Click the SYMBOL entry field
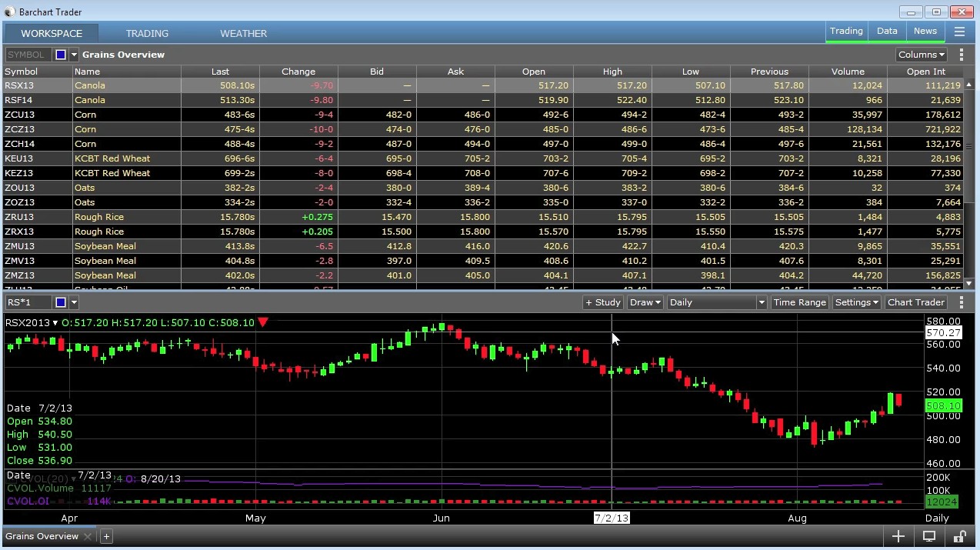Image resolution: width=980 pixels, height=550 pixels. coord(28,55)
